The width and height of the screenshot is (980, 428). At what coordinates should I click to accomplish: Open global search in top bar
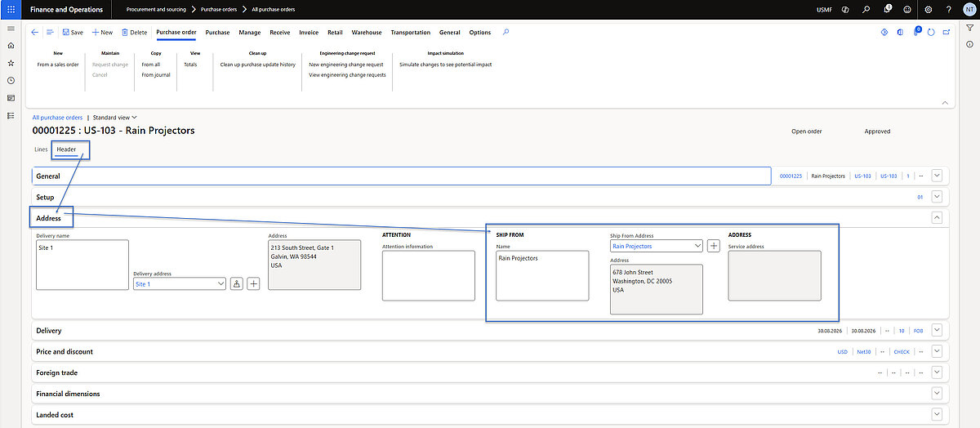[x=866, y=9]
